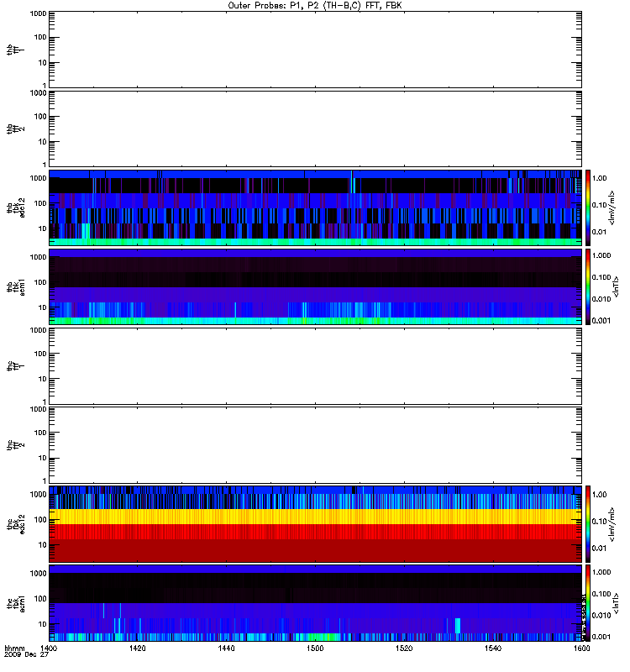The image size is (630, 672).
Task: Click the thb scm1 nT color bar
Action: click(x=588, y=287)
